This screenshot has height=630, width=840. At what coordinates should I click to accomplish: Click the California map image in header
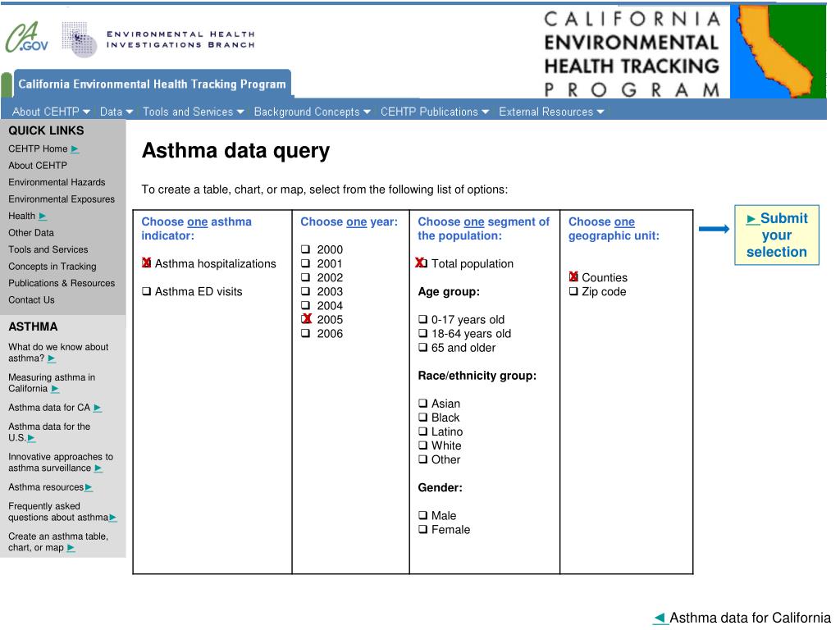coord(778,52)
